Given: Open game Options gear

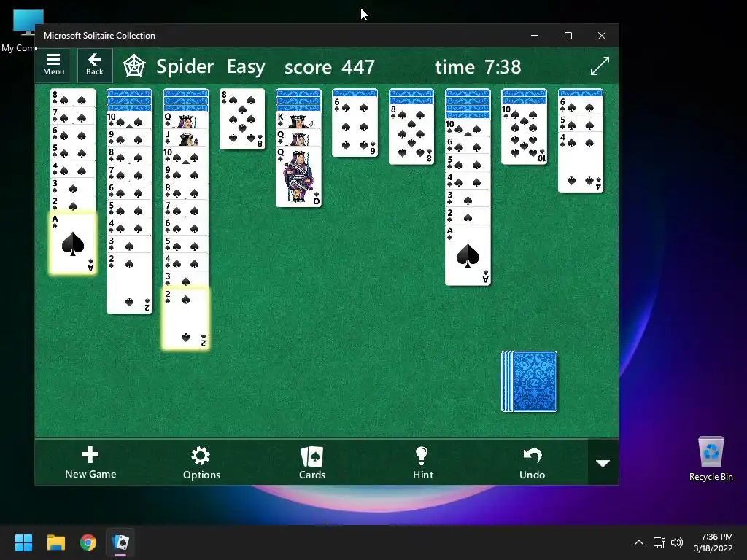Looking at the screenshot, I should (201, 462).
